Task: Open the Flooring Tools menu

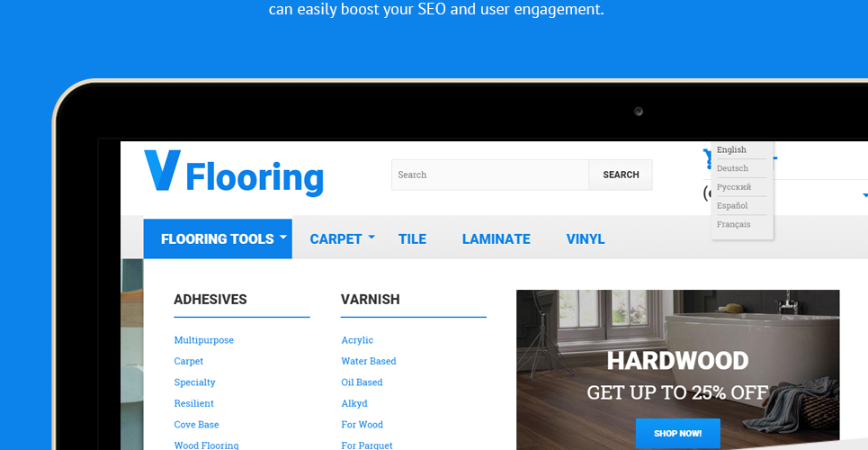Action: tap(217, 238)
